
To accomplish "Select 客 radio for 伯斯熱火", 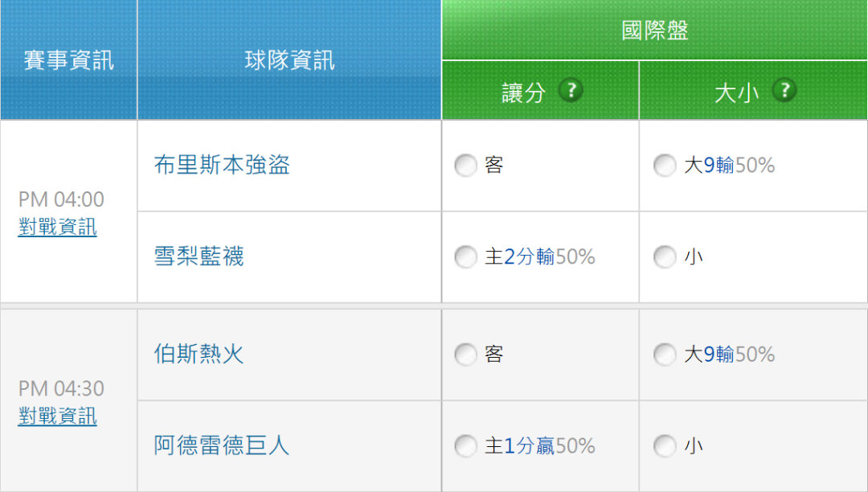I will click(x=465, y=355).
